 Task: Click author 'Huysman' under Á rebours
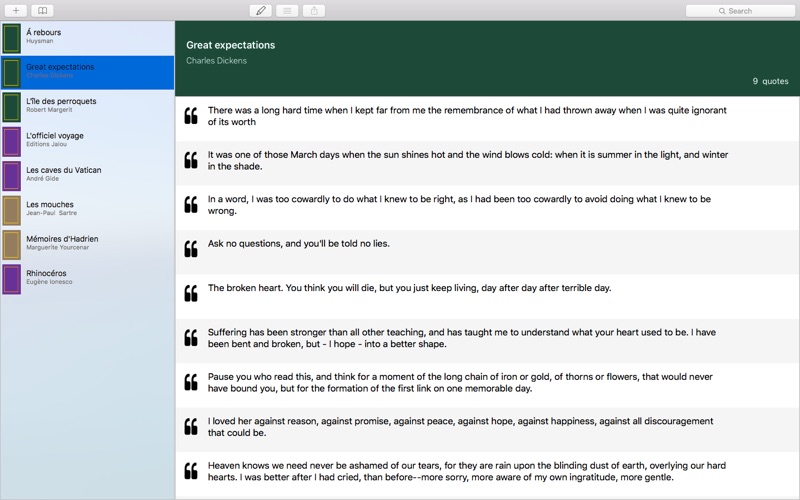40,41
